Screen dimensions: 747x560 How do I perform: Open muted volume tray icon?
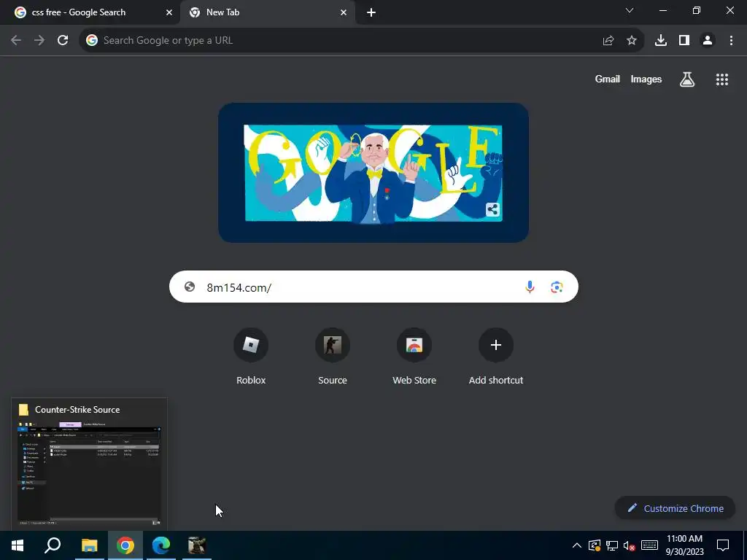tap(630, 545)
